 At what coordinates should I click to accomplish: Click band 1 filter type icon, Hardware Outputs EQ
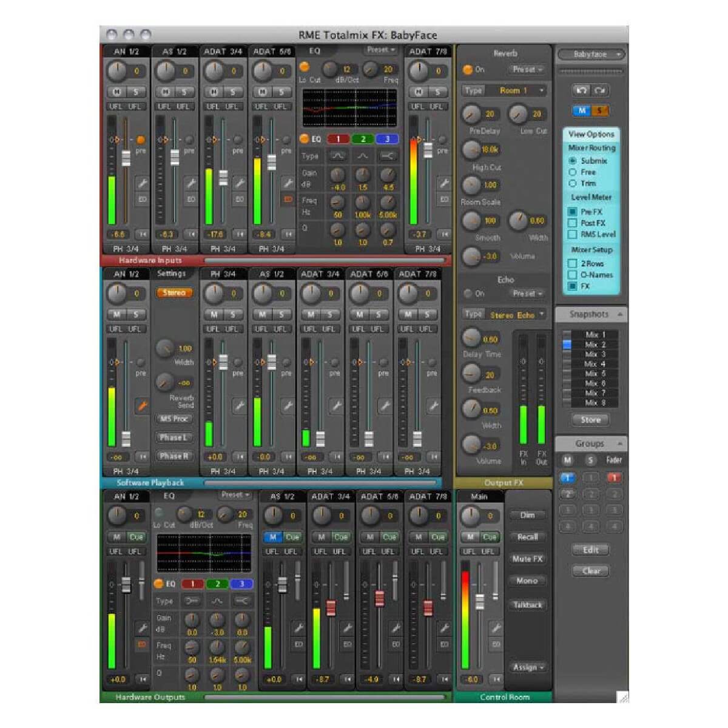tap(192, 601)
